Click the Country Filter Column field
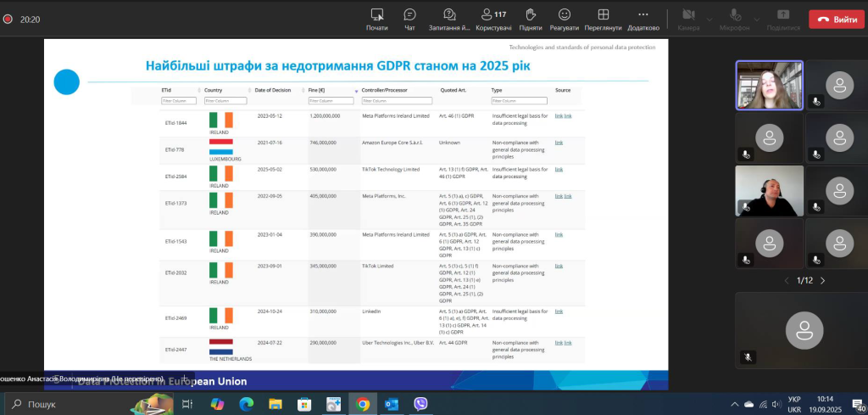868x415 pixels. tap(225, 101)
